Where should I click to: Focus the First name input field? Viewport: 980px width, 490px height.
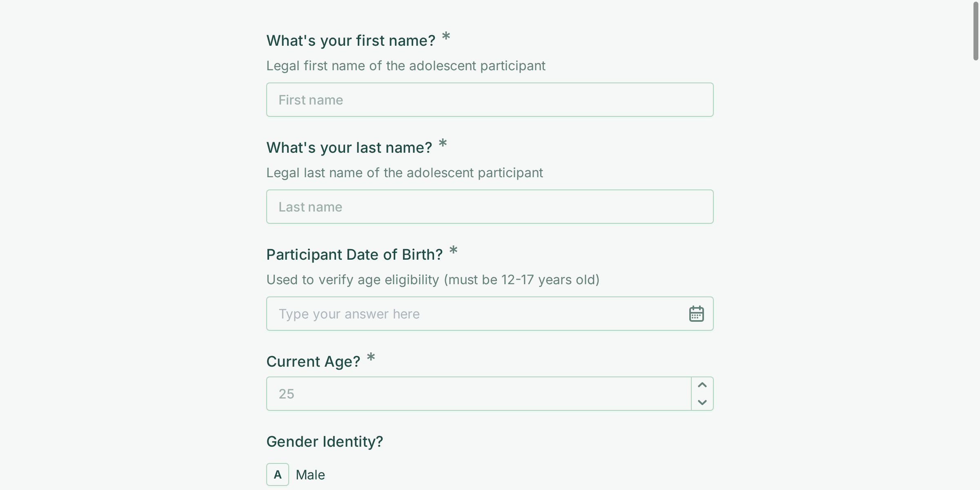pos(489,100)
